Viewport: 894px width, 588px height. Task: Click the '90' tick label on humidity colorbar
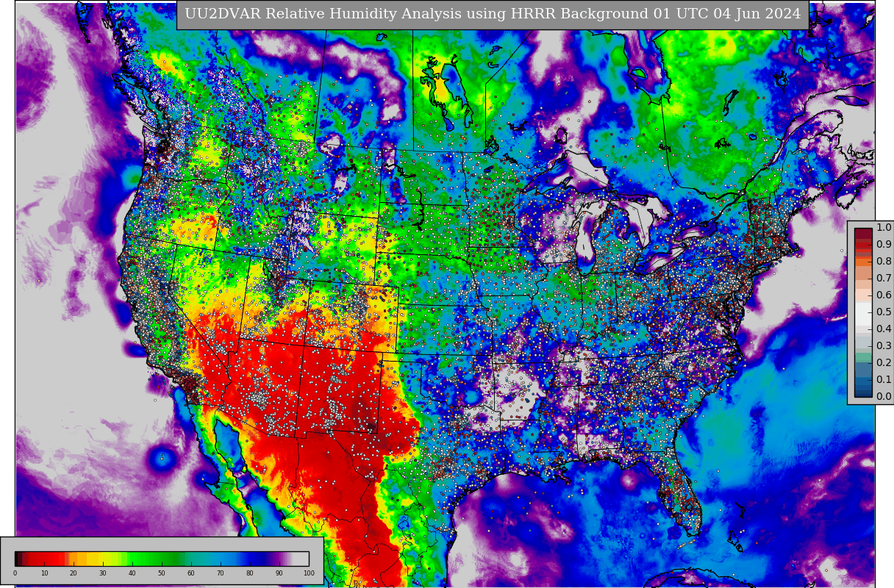click(279, 573)
